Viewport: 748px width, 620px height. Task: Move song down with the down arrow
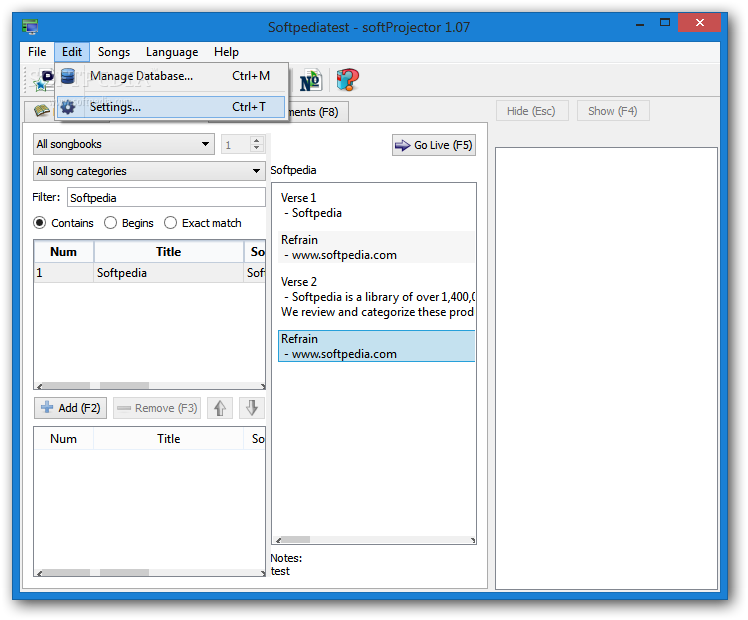coord(252,408)
